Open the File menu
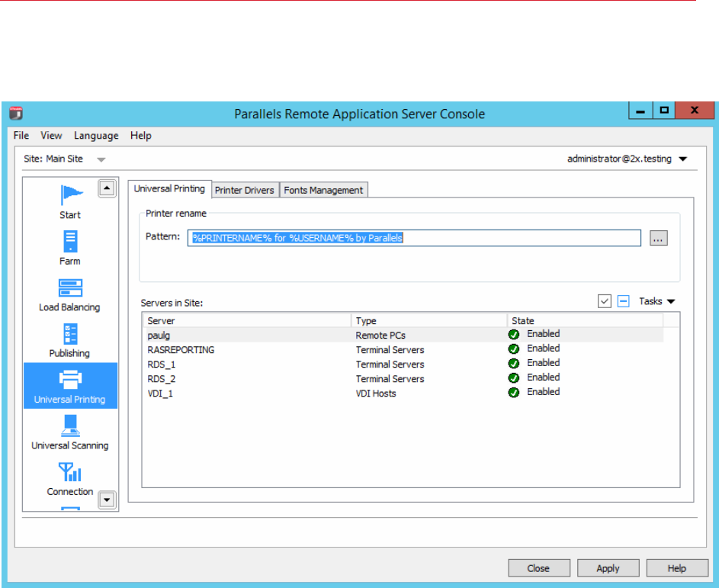Viewport: 719px width, 588px height. pos(21,136)
